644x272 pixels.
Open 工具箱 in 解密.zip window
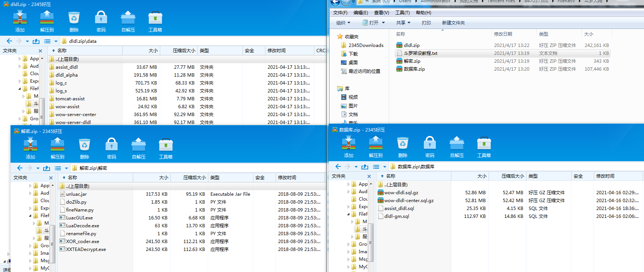pyautogui.click(x=166, y=145)
